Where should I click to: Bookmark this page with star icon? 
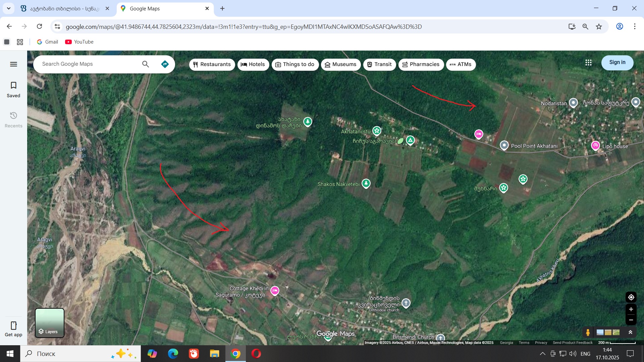point(599,26)
